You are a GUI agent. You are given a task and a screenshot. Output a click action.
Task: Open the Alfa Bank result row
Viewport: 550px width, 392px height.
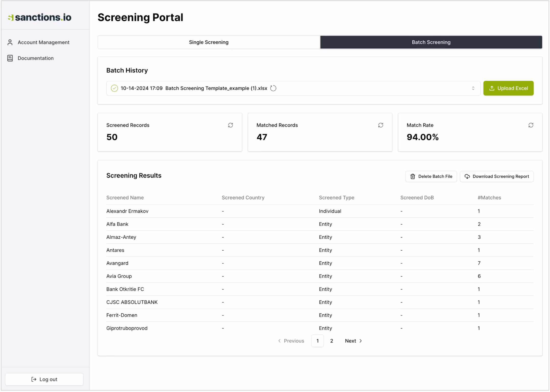click(117, 224)
